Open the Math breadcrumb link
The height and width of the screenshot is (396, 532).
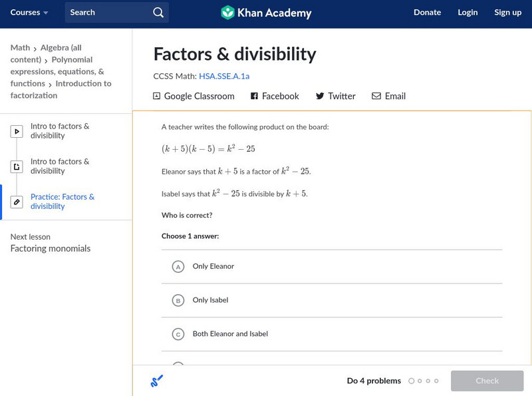(20, 48)
